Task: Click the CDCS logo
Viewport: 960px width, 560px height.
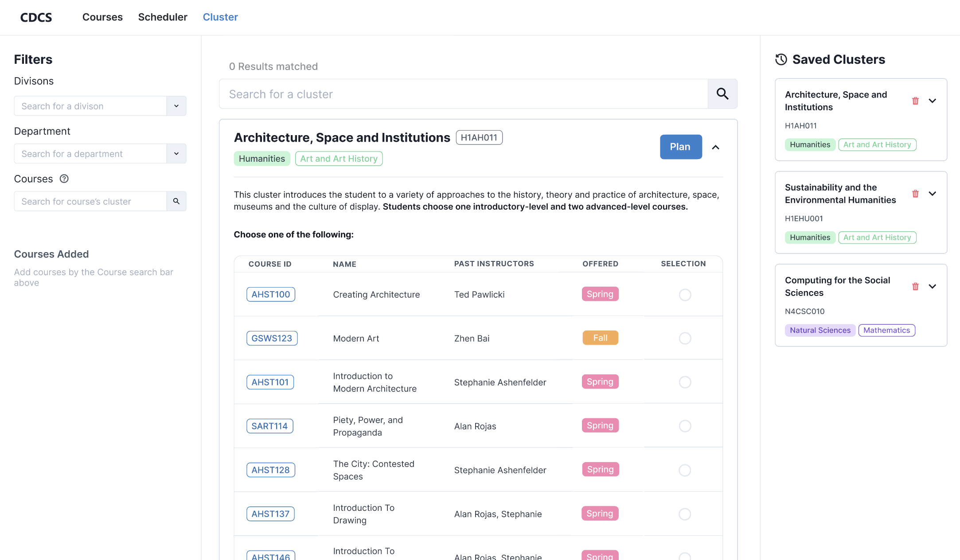Action: 36,17
